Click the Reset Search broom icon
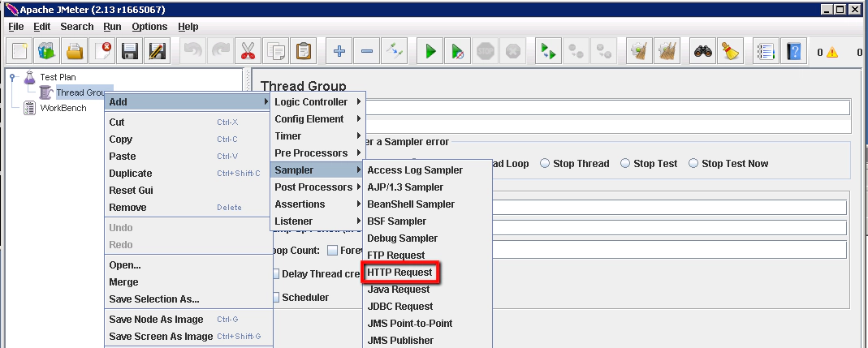This screenshot has width=868, height=348. [731, 51]
